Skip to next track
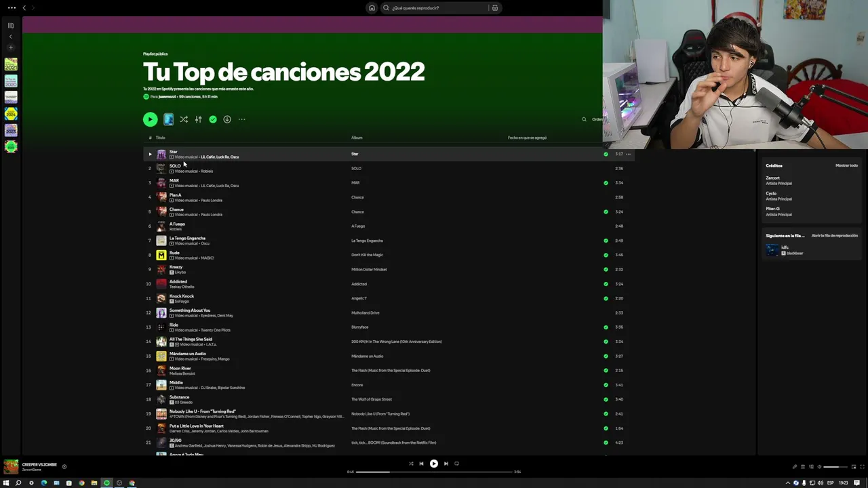The width and height of the screenshot is (868, 488). coord(446,464)
